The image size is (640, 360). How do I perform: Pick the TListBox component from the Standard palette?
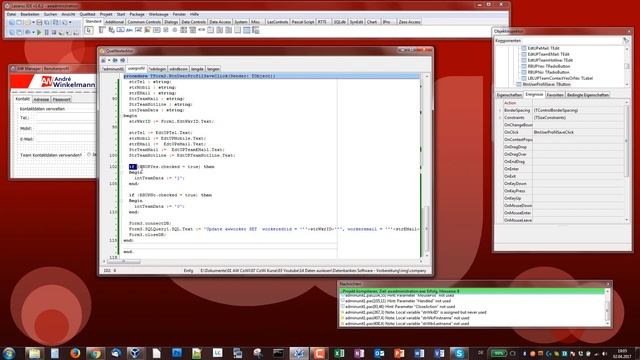(184, 30)
